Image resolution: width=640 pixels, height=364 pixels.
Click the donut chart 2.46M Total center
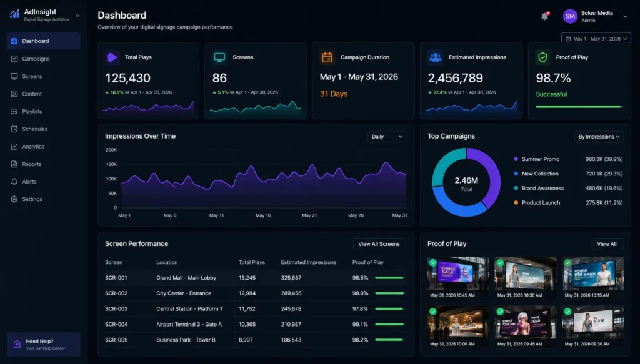(x=466, y=183)
